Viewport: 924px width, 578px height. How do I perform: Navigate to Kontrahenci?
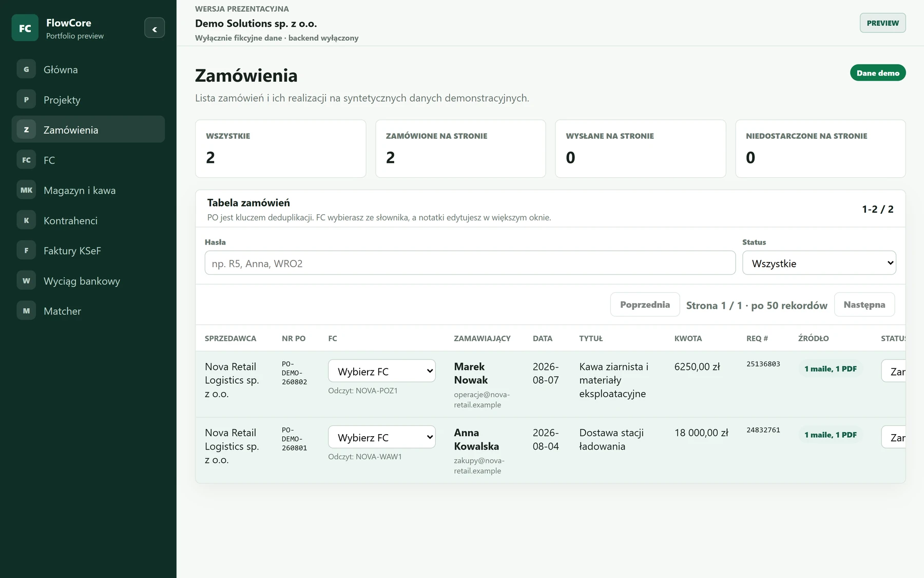[x=88, y=220]
